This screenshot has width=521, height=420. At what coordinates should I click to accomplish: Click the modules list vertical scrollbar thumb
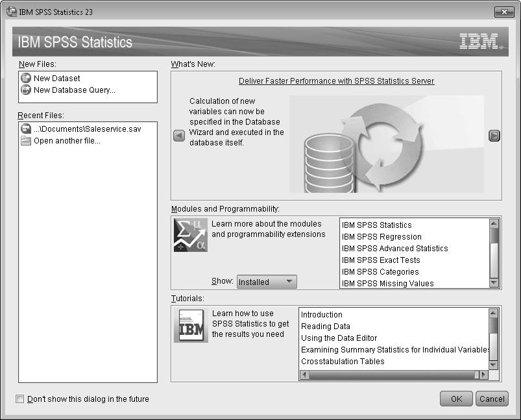pyautogui.click(x=494, y=236)
